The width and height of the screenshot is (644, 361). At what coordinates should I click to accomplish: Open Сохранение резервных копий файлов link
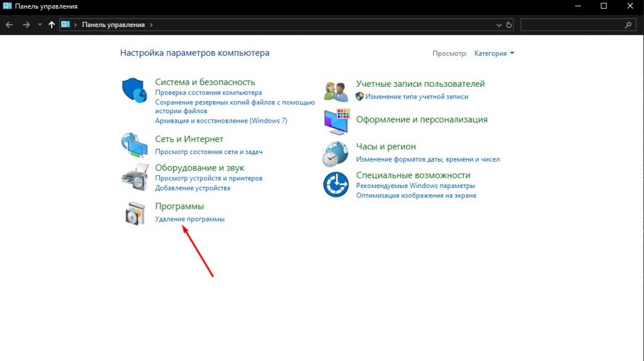pos(235,106)
